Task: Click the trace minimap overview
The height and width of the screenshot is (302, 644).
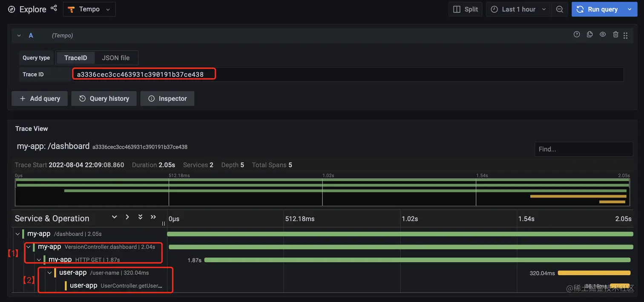Action: point(322,192)
